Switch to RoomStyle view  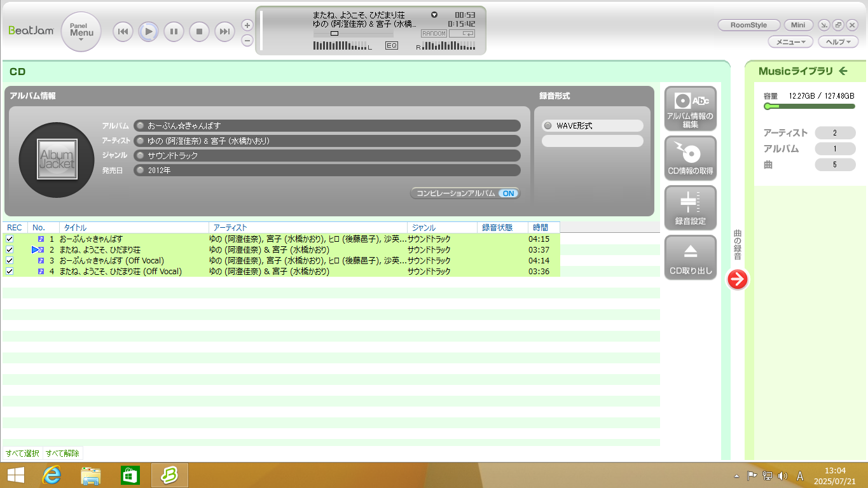(748, 25)
